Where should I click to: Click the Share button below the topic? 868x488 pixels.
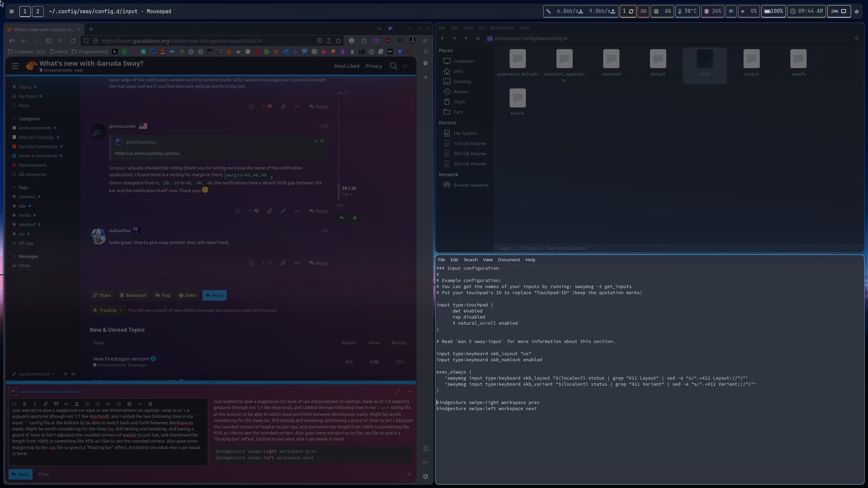pos(102,296)
